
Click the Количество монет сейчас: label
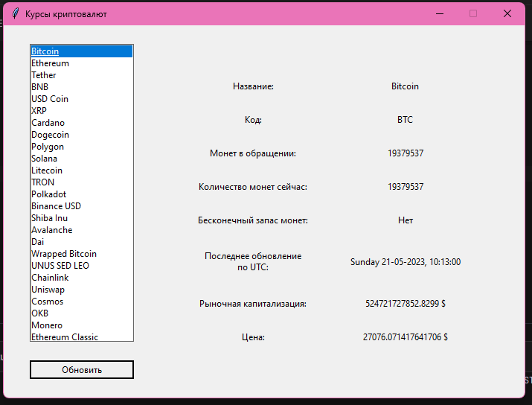pyautogui.click(x=253, y=187)
